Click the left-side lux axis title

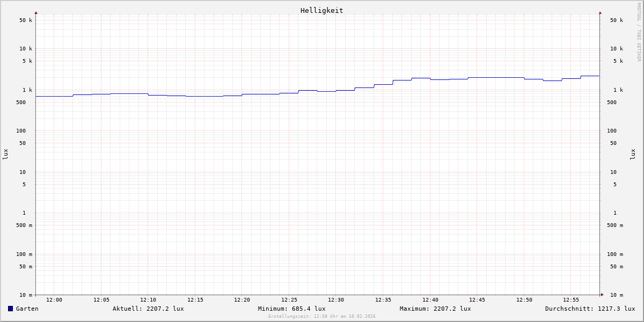[5, 154]
